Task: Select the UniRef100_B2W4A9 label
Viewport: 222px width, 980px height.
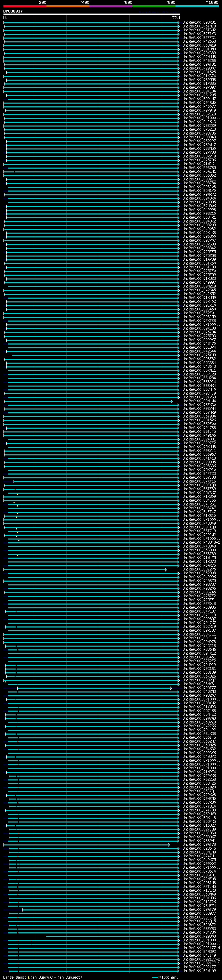Action: pyautogui.click(x=199, y=971)
